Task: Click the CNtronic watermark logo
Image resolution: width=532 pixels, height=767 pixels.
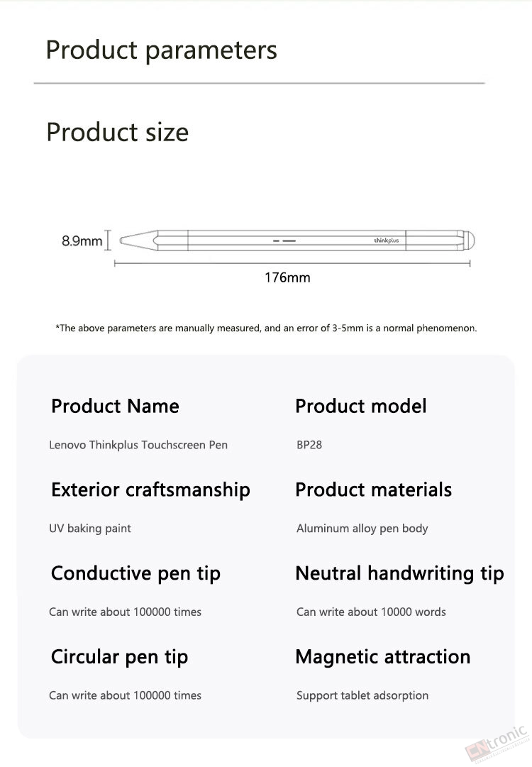Action: click(x=497, y=744)
